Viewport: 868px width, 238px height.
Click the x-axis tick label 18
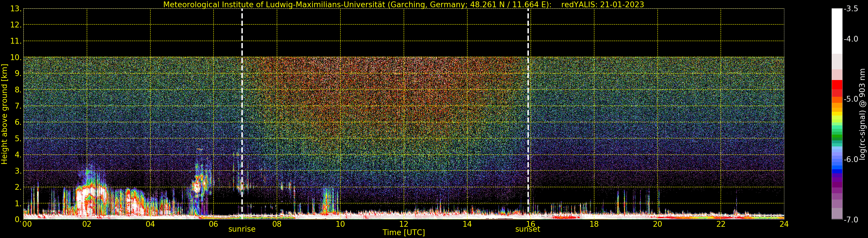pos(594,224)
